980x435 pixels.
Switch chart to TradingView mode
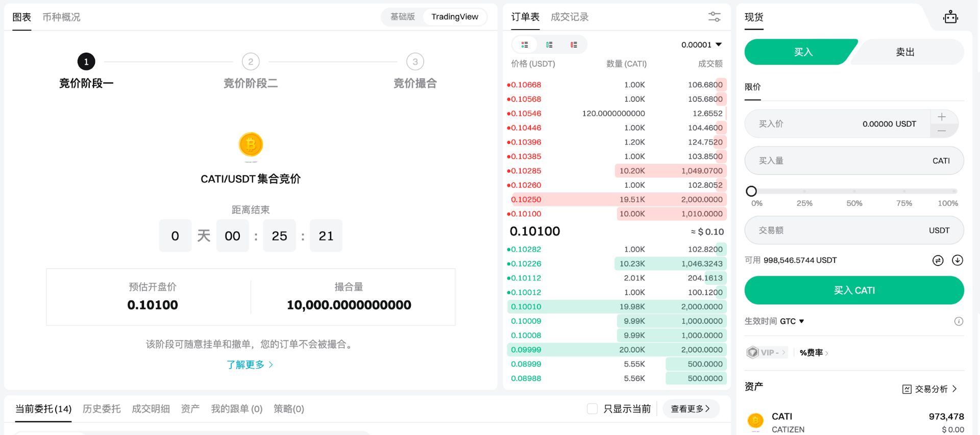455,17
